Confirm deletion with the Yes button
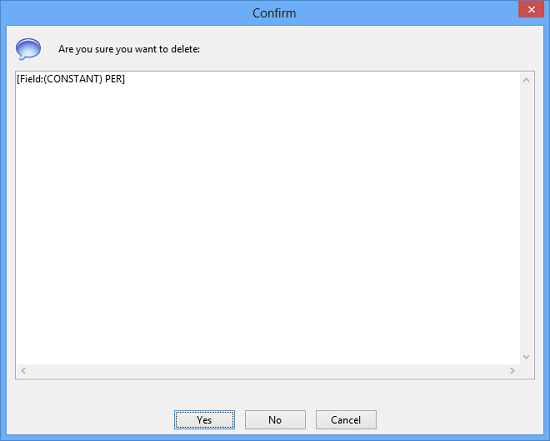Screen dimensions: 550x441 (204, 420)
